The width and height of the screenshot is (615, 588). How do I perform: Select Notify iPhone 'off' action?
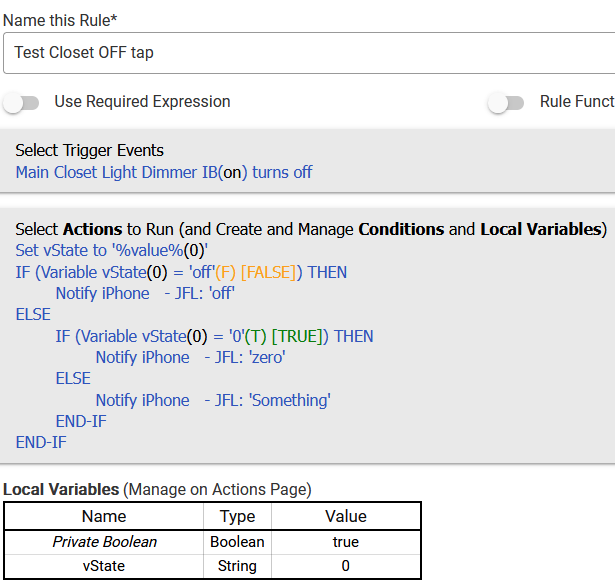click(x=145, y=293)
